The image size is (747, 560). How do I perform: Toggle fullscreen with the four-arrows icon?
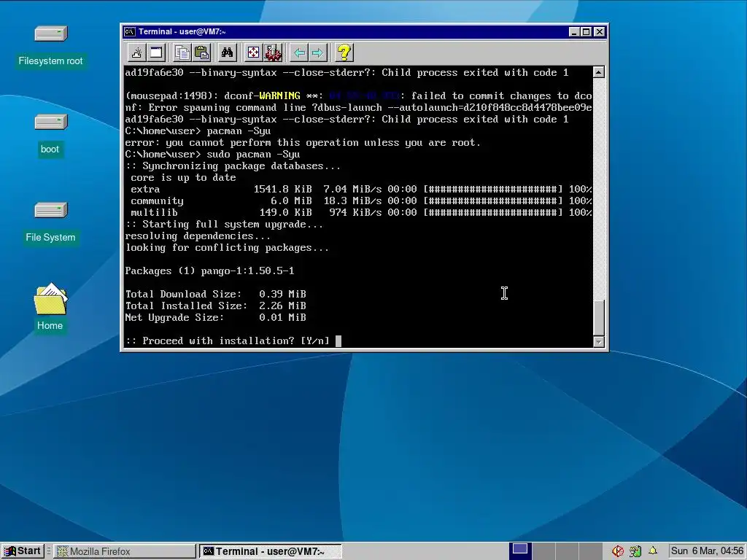253,52
